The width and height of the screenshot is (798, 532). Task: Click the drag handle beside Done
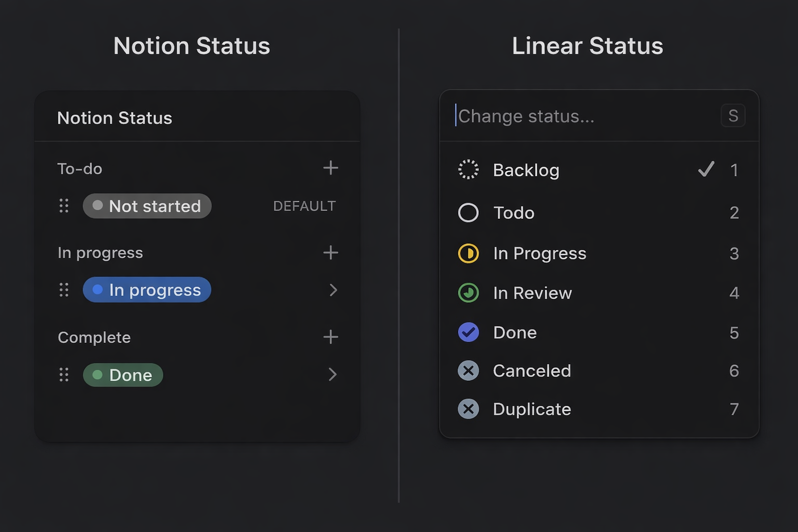tap(64, 375)
